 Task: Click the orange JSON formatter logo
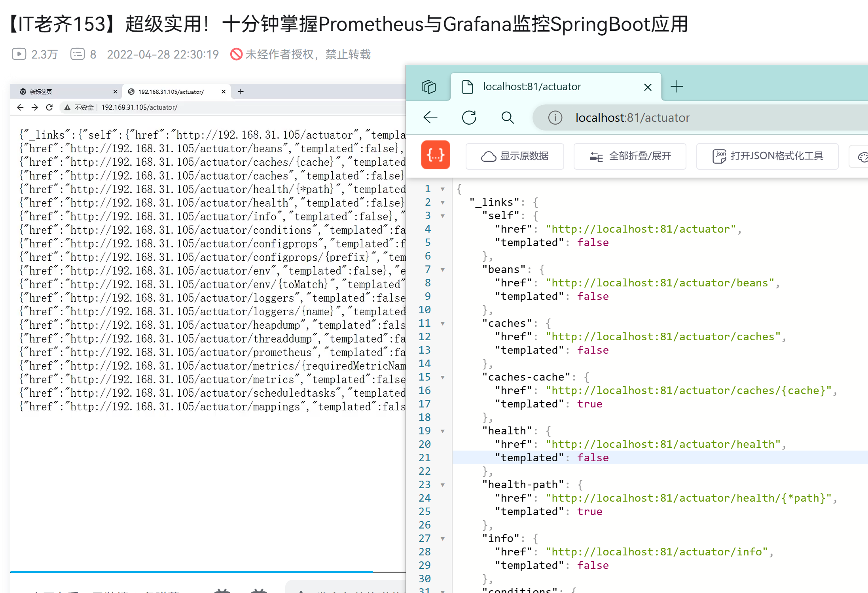click(436, 155)
